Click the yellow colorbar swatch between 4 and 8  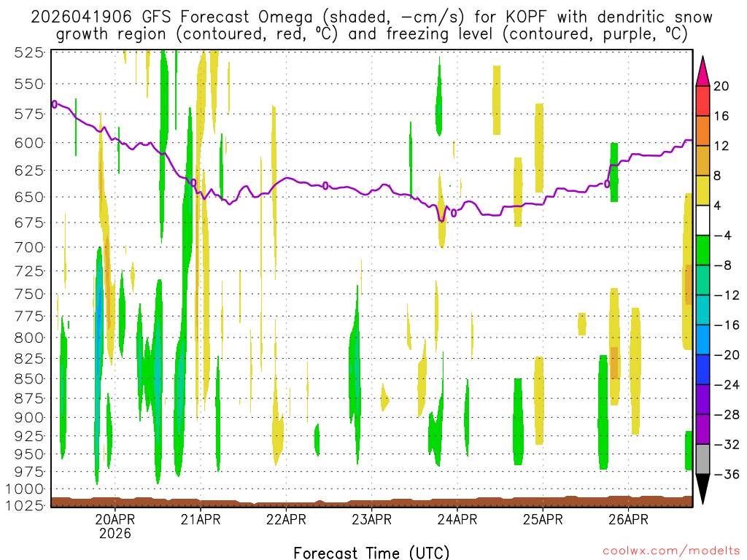pyautogui.click(x=703, y=191)
